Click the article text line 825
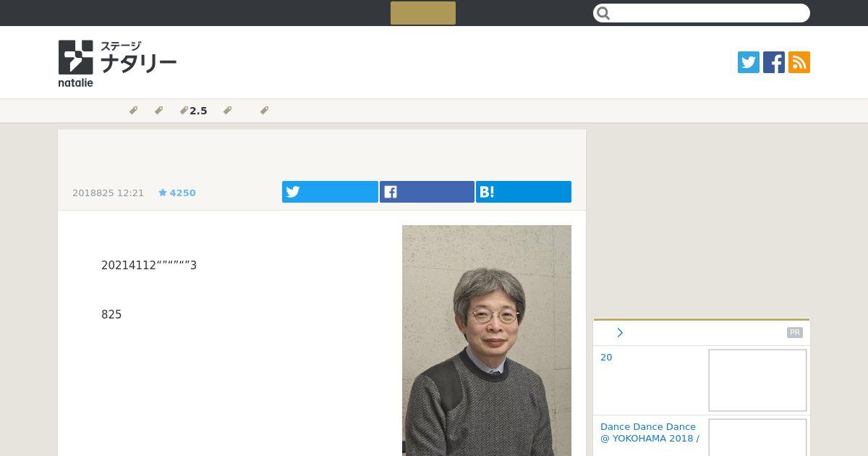The width and height of the screenshot is (868, 456). point(111,315)
